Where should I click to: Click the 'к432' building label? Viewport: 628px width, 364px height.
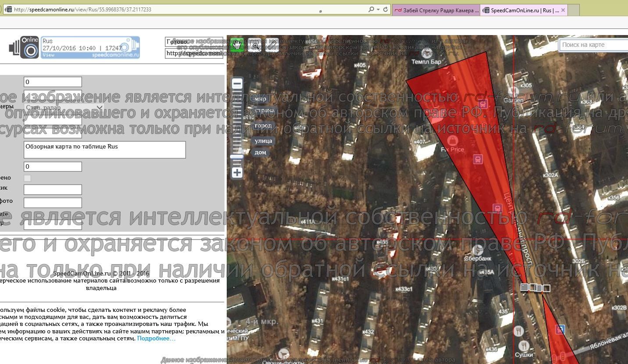click(x=368, y=332)
